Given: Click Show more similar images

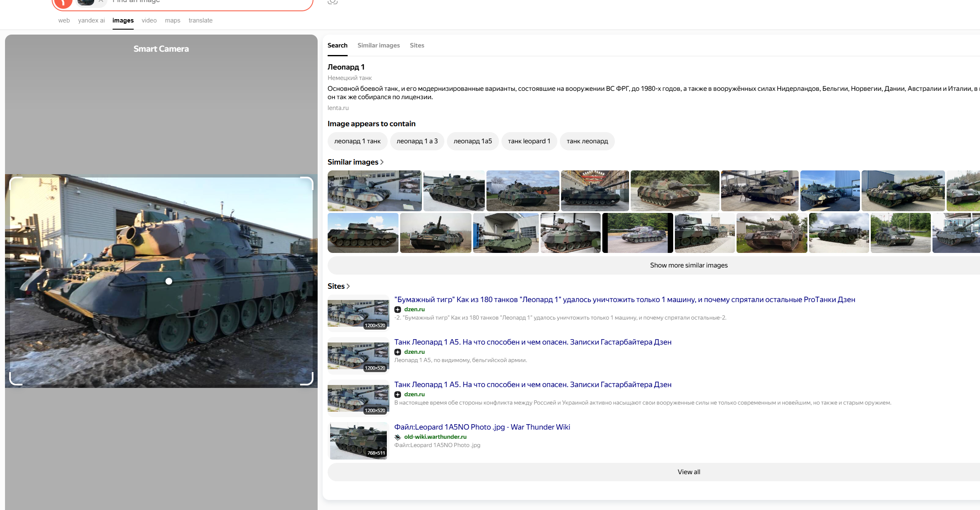Looking at the screenshot, I should pos(688,265).
